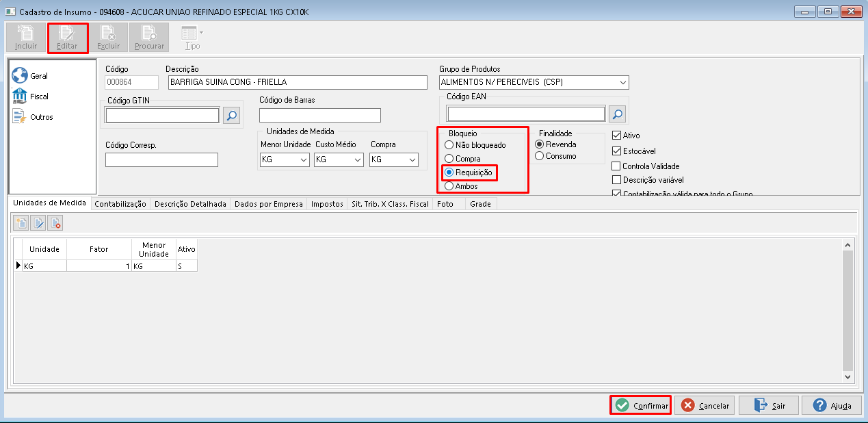Open the Dados por Empresa tab
The width and height of the screenshot is (868, 423).
point(269,204)
